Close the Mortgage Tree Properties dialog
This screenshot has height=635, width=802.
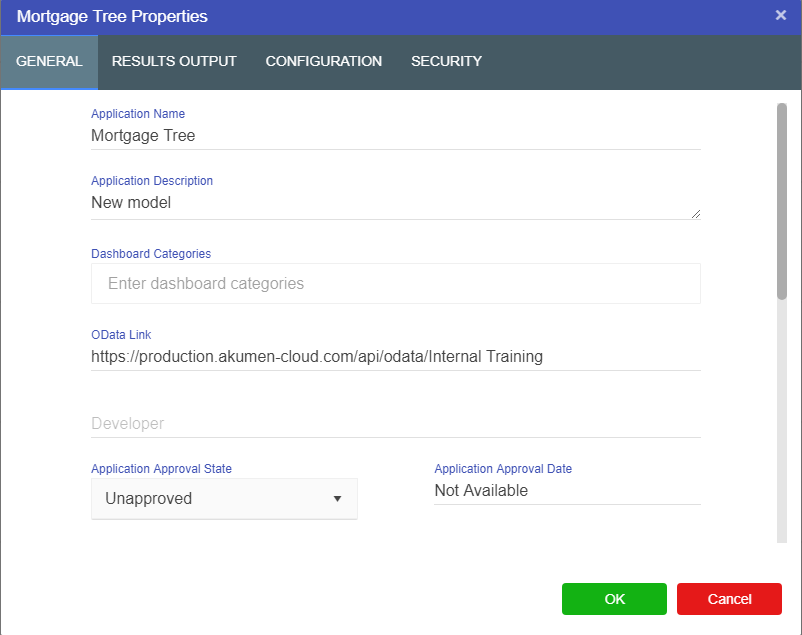(x=780, y=15)
